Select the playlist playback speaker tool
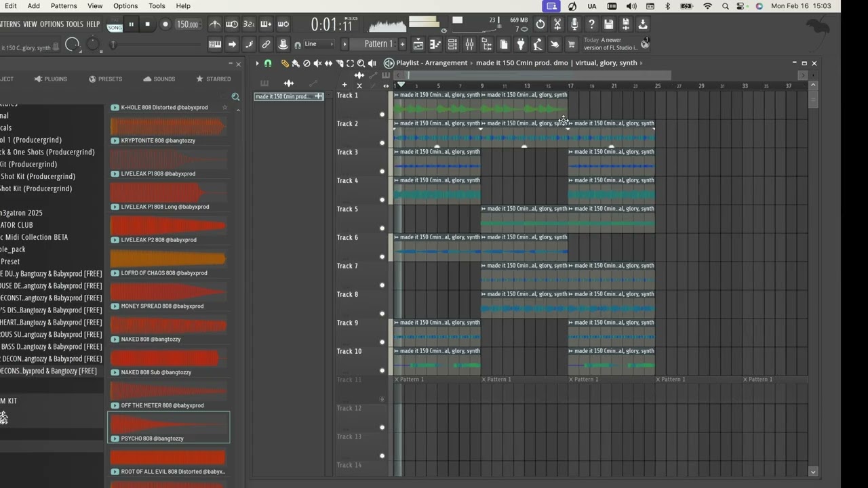 [372, 63]
